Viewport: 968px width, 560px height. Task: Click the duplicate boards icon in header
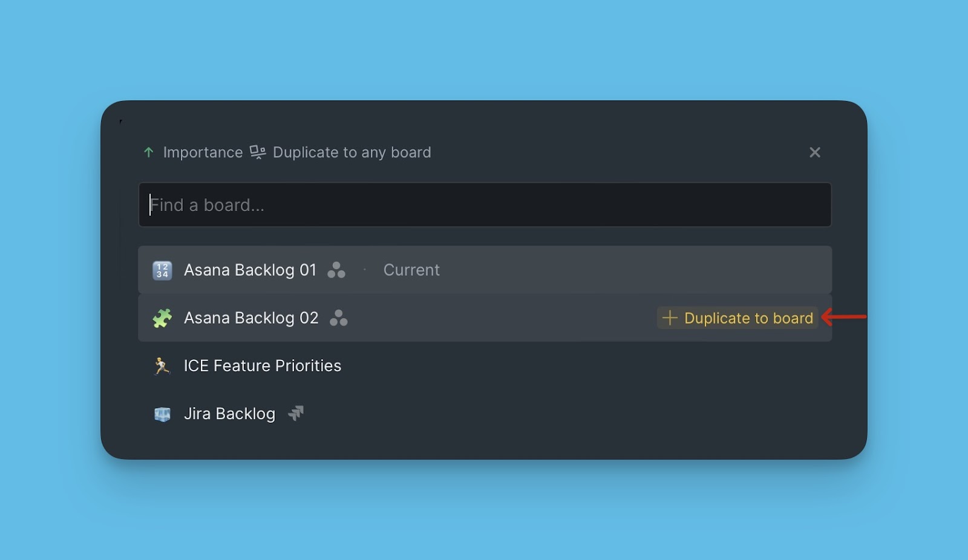pos(258,152)
